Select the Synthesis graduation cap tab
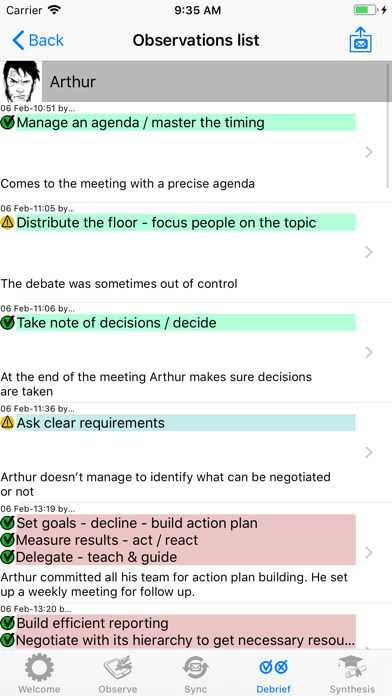This screenshot has height=696, width=392. pos(352,673)
